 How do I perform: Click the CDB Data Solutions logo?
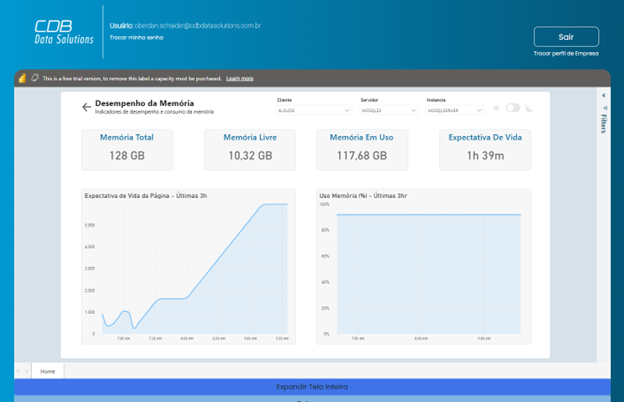(x=64, y=32)
